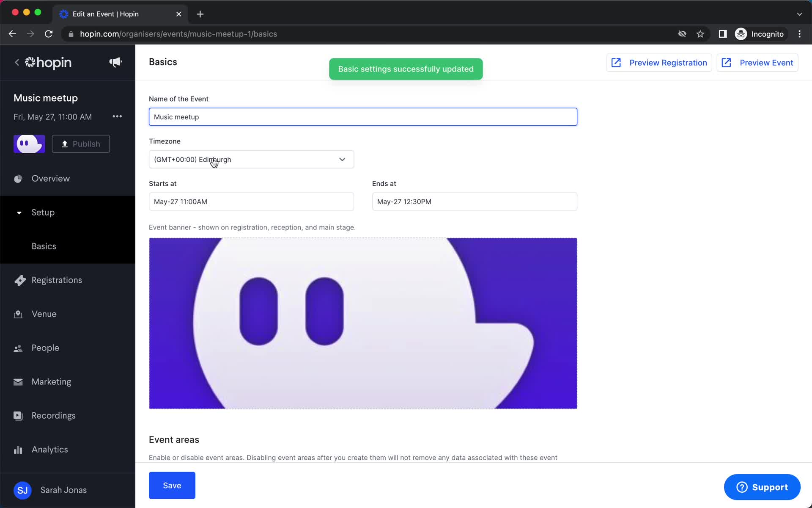The height and width of the screenshot is (508, 812).
Task: Reload the current page
Action: (49, 34)
